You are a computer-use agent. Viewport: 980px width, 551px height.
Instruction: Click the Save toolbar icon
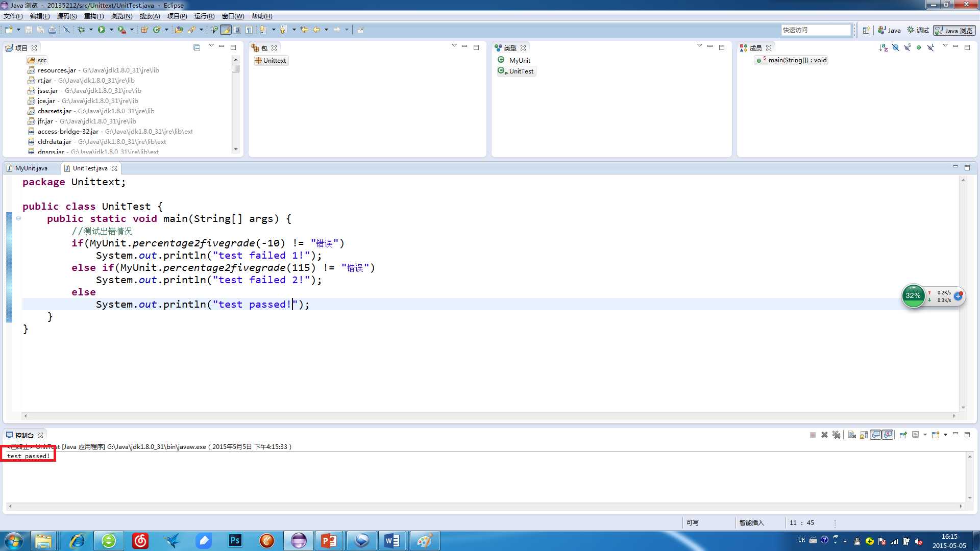coord(29,30)
